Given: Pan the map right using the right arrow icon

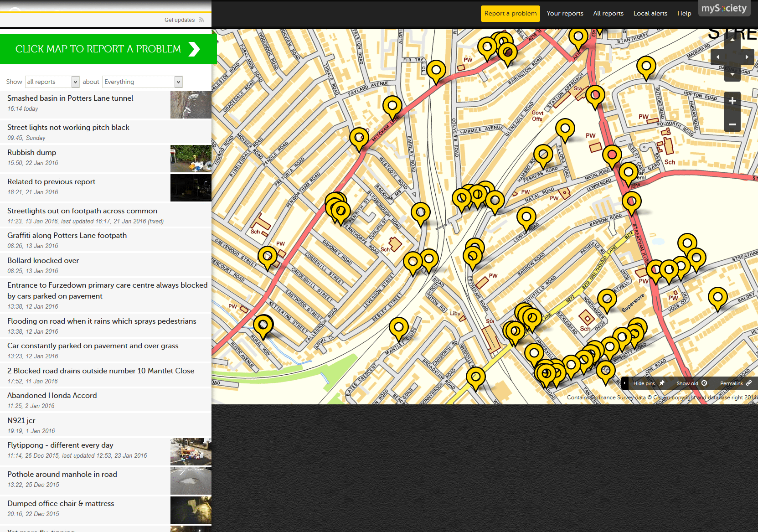Looking at the screenshot, I should (x=747, y=57).
